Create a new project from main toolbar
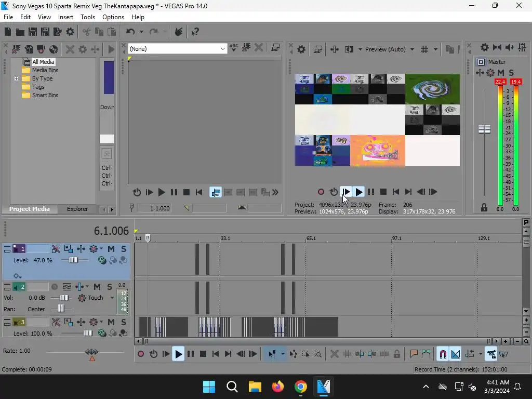Image resolution: width=532 pixels, height=399 pixels. tap(8, 32)
